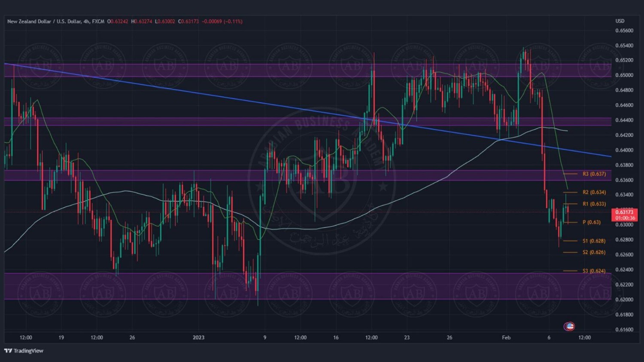The width and height of the screenshot is (644, 362).
Task: Click the 2023 year label on time axis
Action: click(x=199, y=338)
